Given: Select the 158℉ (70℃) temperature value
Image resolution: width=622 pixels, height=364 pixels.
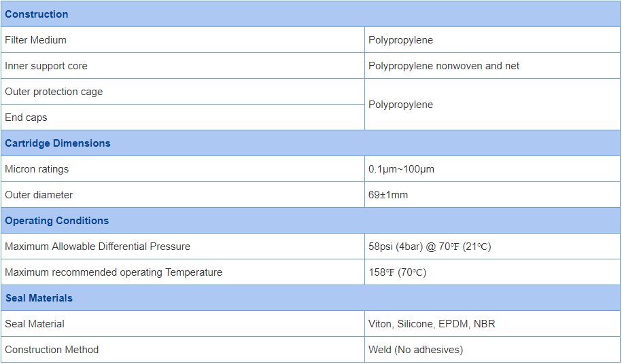Looking at the screenshot, I should click(x=398, y=272).
